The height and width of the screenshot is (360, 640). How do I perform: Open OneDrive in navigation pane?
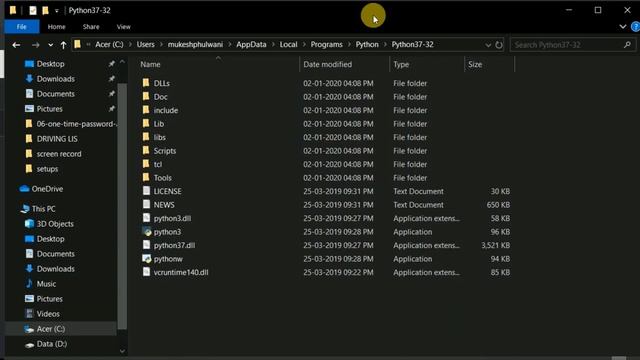(x=47, y=189)
